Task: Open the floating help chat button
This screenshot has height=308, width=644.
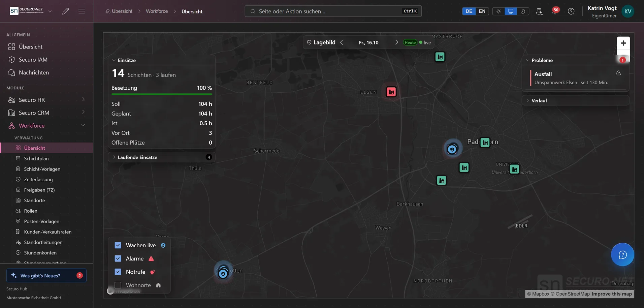Action: [622, 254]
